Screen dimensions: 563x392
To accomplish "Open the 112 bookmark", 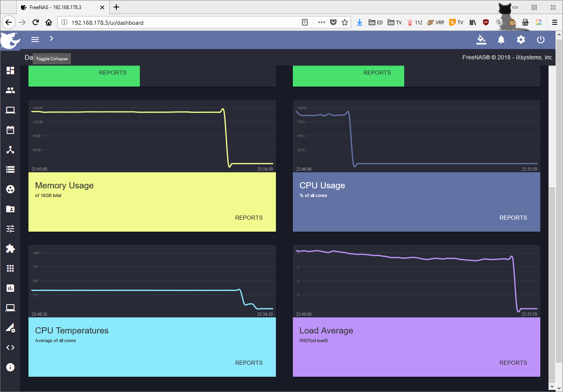I will coord(415,22).
